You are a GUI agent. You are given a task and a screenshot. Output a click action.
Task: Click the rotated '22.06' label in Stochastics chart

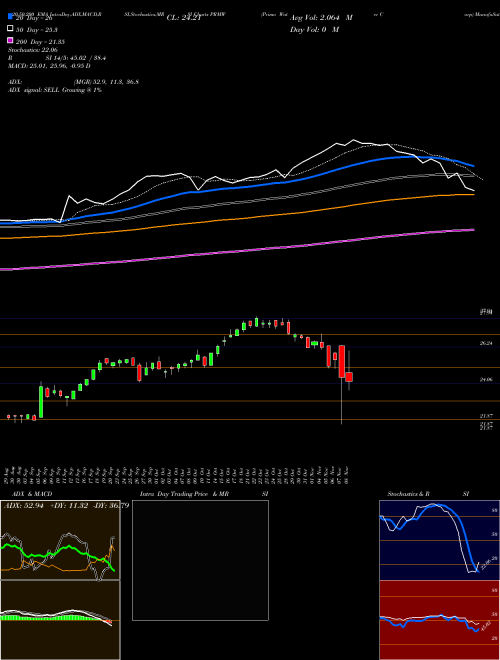(485, 564)
